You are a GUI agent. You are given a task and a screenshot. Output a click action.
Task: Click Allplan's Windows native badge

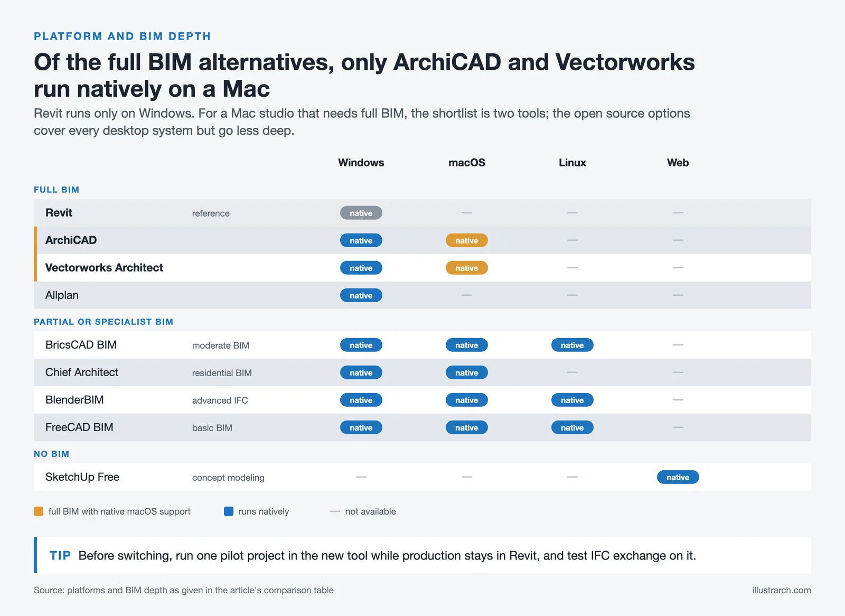tap(361, 295)
